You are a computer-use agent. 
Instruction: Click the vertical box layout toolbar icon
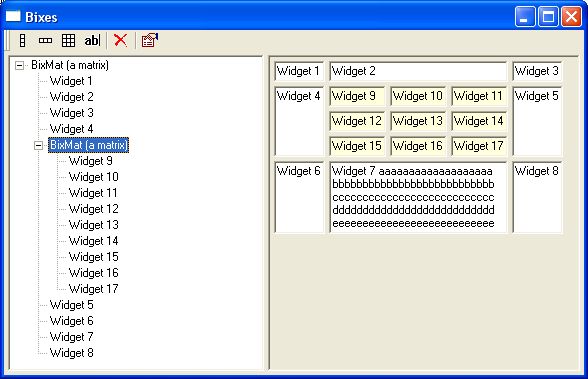click(x=22, y=40)
